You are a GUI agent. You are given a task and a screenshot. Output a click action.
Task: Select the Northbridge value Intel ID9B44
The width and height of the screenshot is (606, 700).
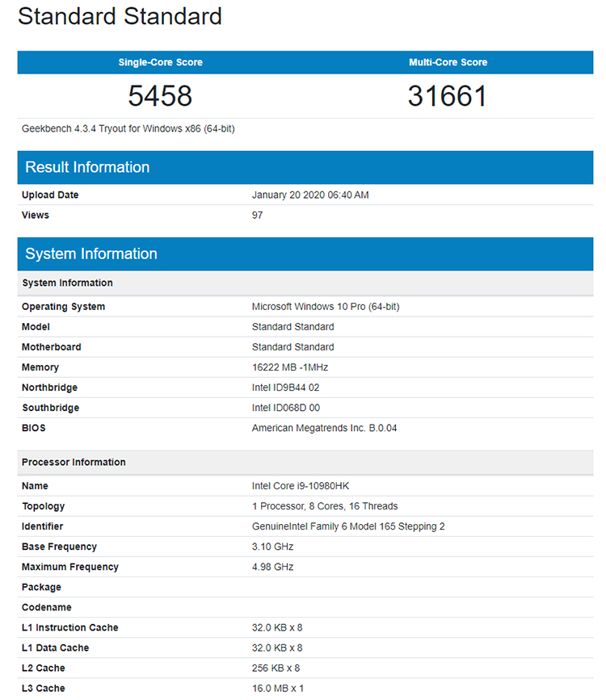click(285, 388)
